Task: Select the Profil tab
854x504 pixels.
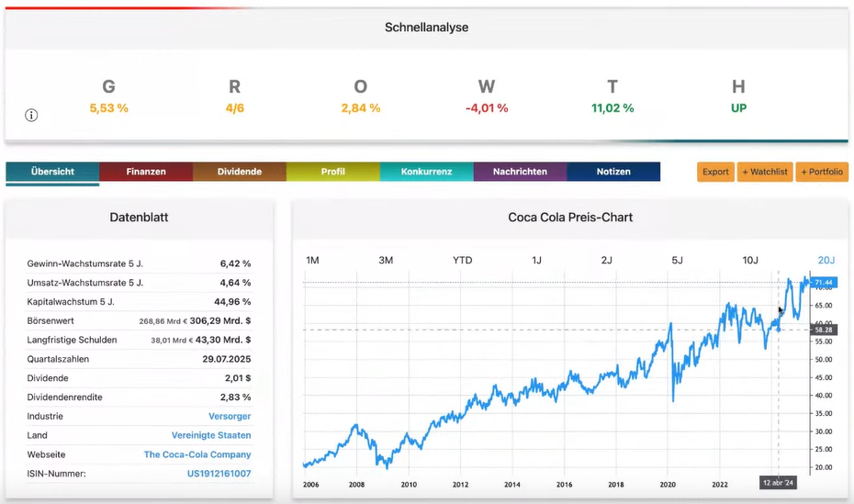Action: [x=332, y=172]
